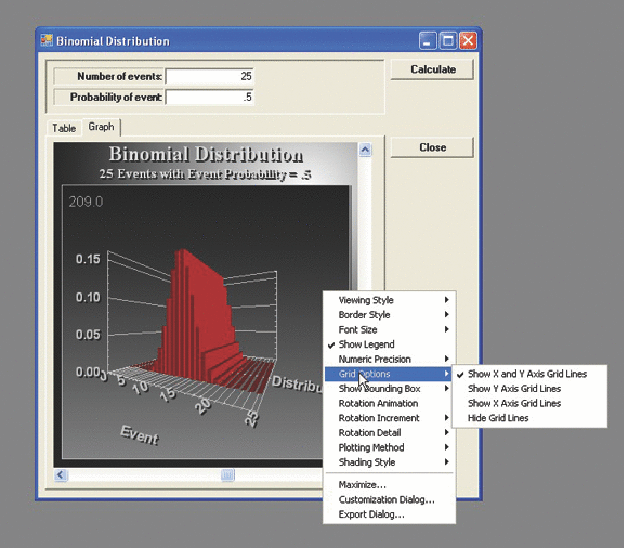Expand the Viewing Style submenu
This screenshot has width=624, height=548.
pos(366,300)
